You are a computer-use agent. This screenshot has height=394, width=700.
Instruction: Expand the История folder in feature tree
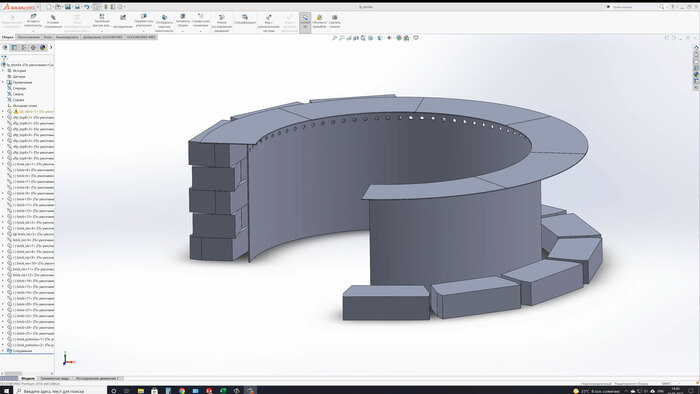(x=3, y=71)
